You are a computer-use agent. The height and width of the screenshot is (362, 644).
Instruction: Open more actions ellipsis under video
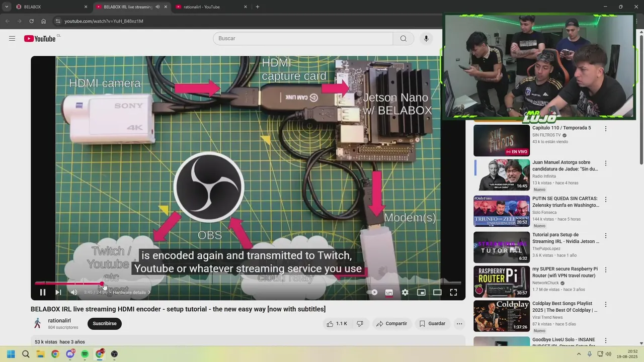point(459,324)
